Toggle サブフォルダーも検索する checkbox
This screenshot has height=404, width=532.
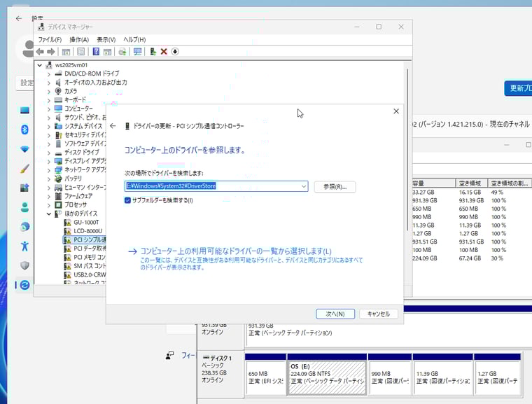point(127,200)
